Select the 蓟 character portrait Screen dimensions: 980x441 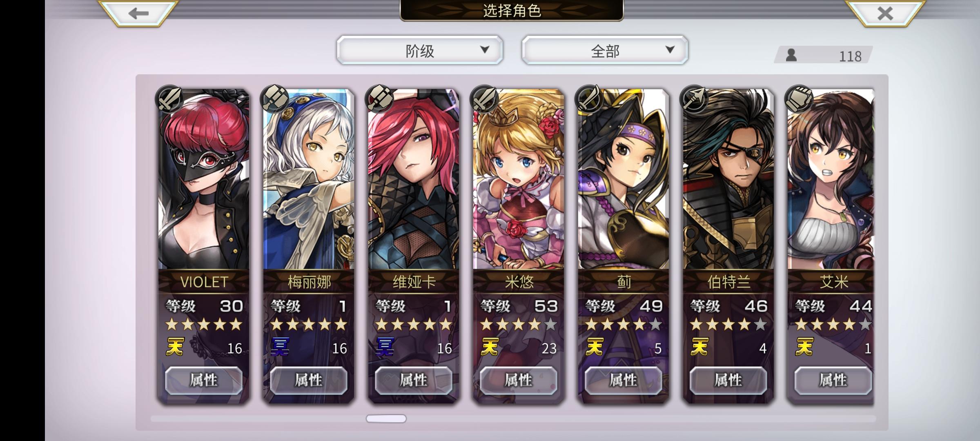[x=624, y=180]
